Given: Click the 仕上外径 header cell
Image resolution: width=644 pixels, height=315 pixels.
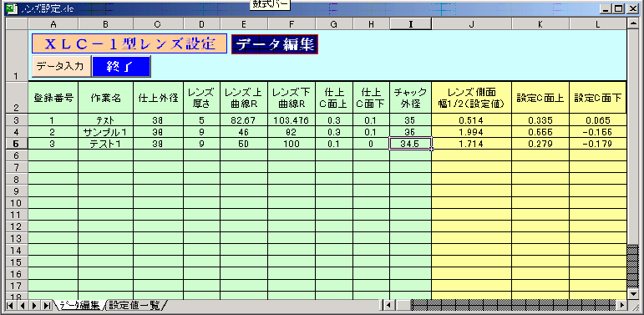Looking at the screenshot, I should tap(158, 97).
